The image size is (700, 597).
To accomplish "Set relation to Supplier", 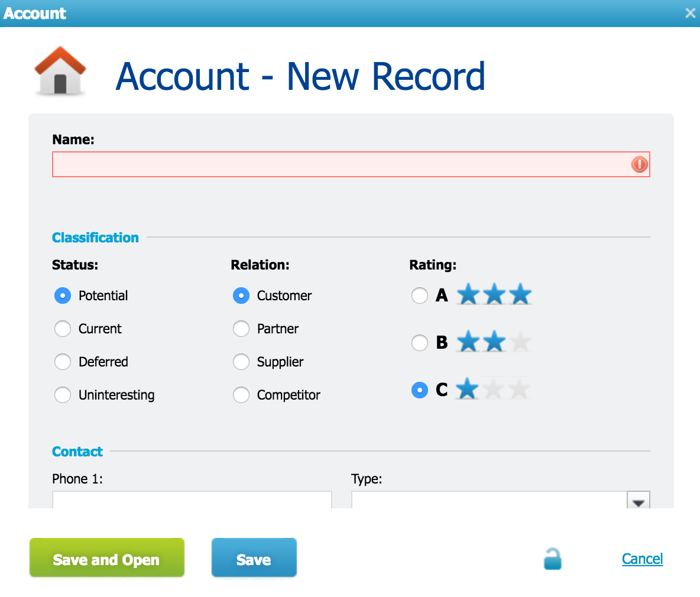I will click(x=241, y=362).
